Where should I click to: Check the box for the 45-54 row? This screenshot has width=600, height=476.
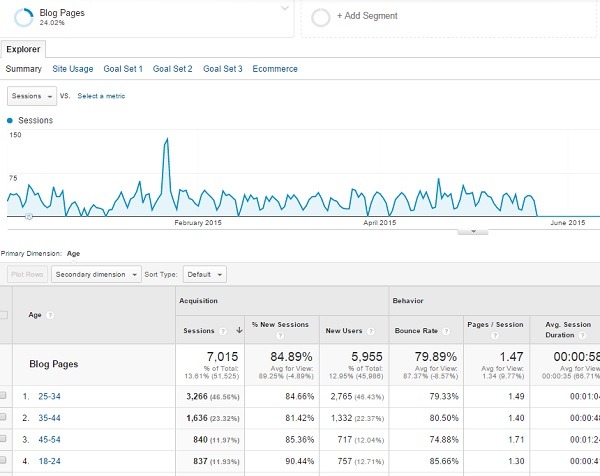pos(3,438)
